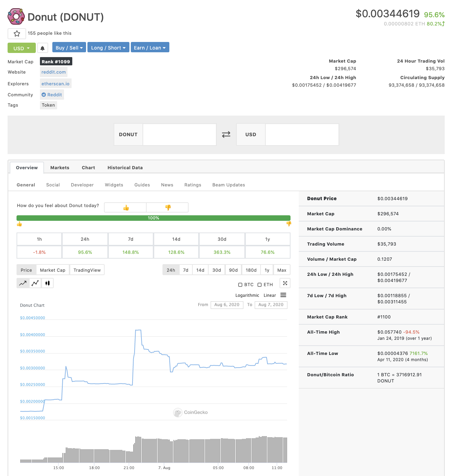Set chart range to 180d
This screenshot has width=464, height=476.
[251, 270]
